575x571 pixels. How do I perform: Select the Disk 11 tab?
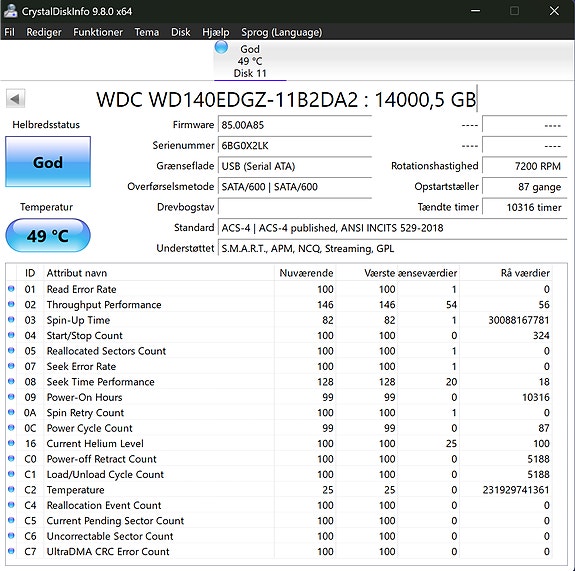[250, 60]
